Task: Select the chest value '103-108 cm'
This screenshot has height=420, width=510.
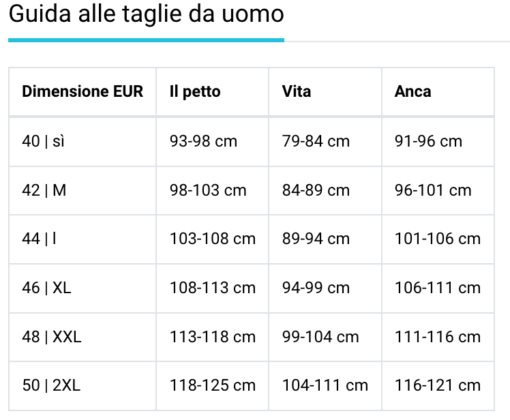Action: click(x=213, y=239)
